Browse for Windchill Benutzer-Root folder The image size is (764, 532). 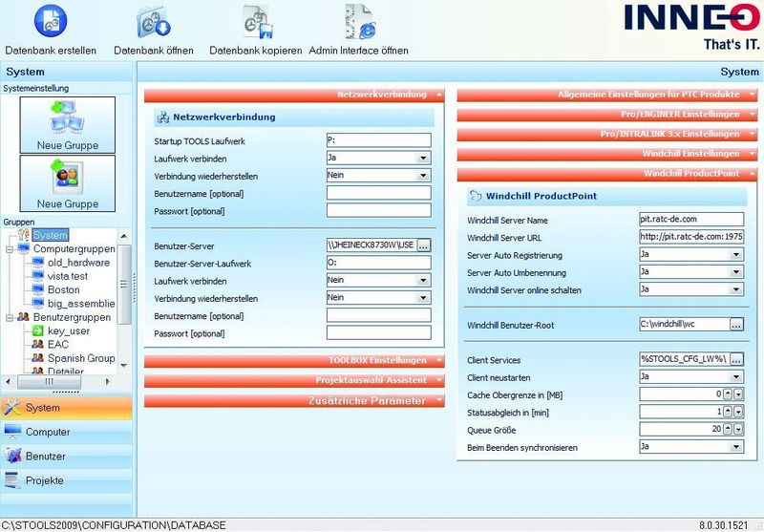736,325
